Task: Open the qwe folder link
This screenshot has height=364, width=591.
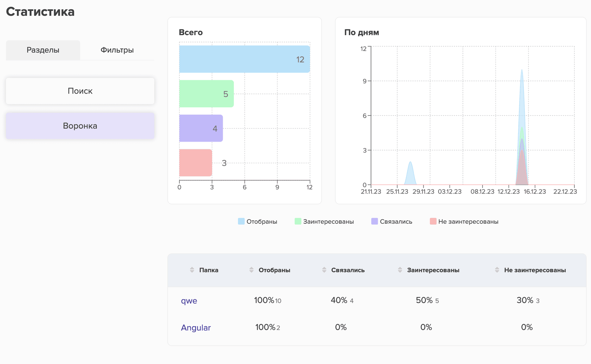Action: [189, 301]
